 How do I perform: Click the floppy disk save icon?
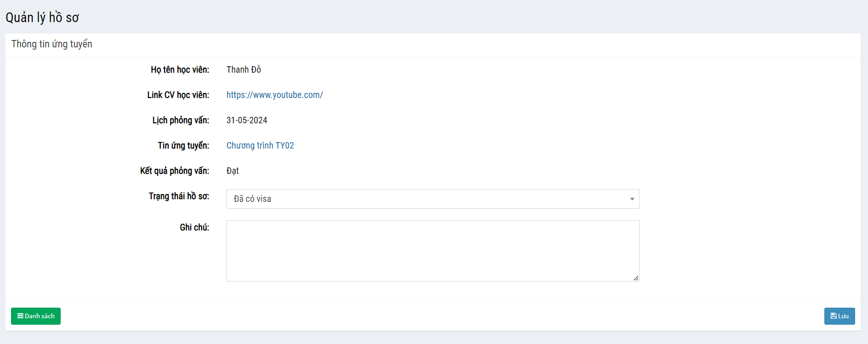834,316
